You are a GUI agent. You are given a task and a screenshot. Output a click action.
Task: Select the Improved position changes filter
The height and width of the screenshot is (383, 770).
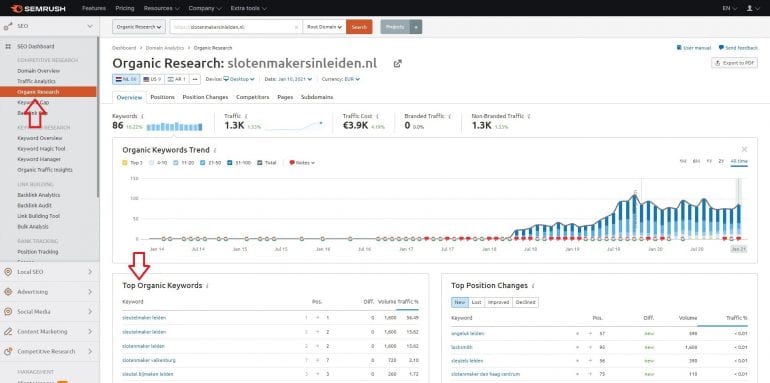tap(498, 302)
